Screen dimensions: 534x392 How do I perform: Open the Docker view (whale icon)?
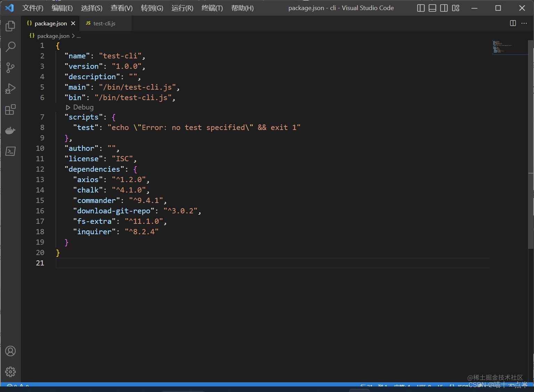click(x=10, y=130)
